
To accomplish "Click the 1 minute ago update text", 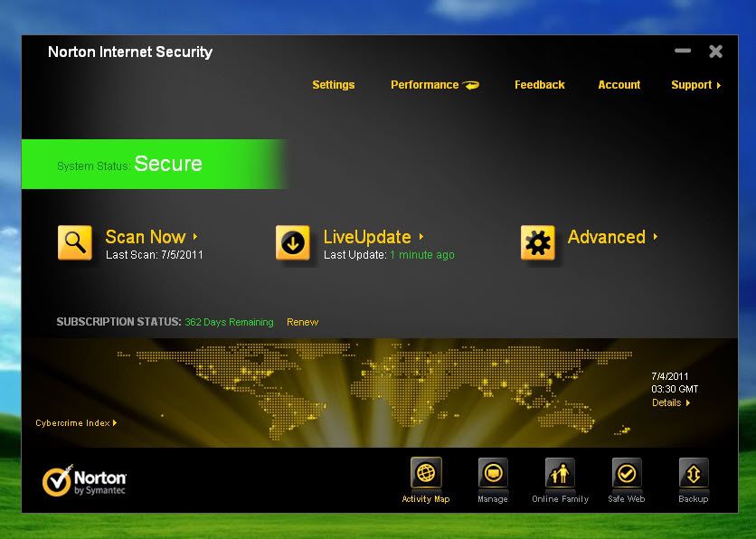I will 422,254.
